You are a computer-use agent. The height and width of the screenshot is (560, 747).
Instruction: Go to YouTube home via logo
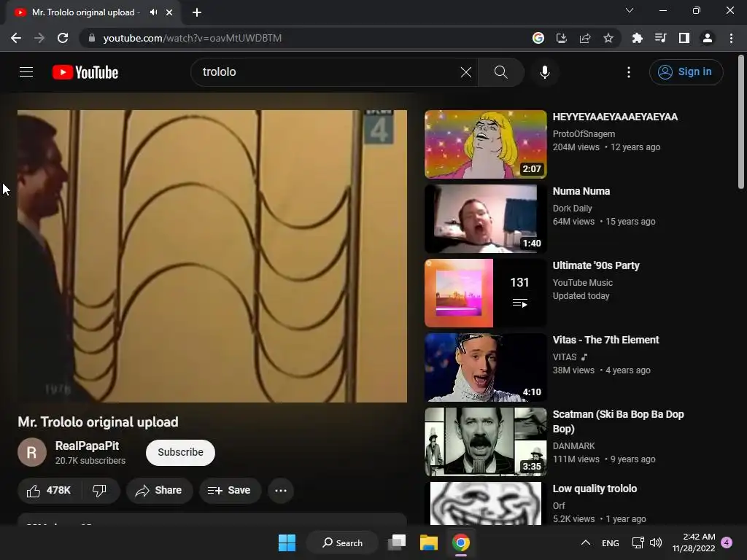tap(85, 72)
